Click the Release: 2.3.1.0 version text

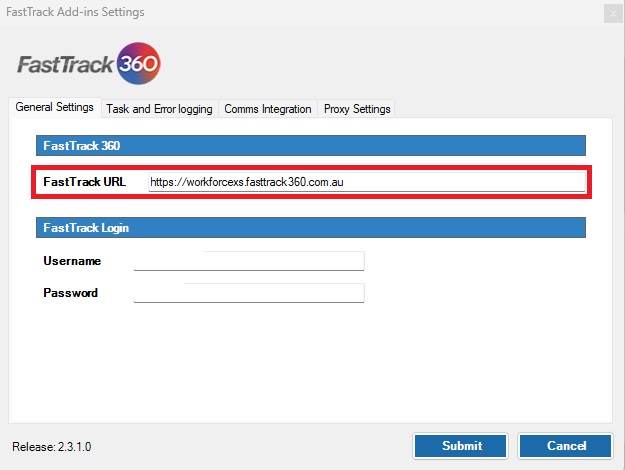click(x=52, y=446)
